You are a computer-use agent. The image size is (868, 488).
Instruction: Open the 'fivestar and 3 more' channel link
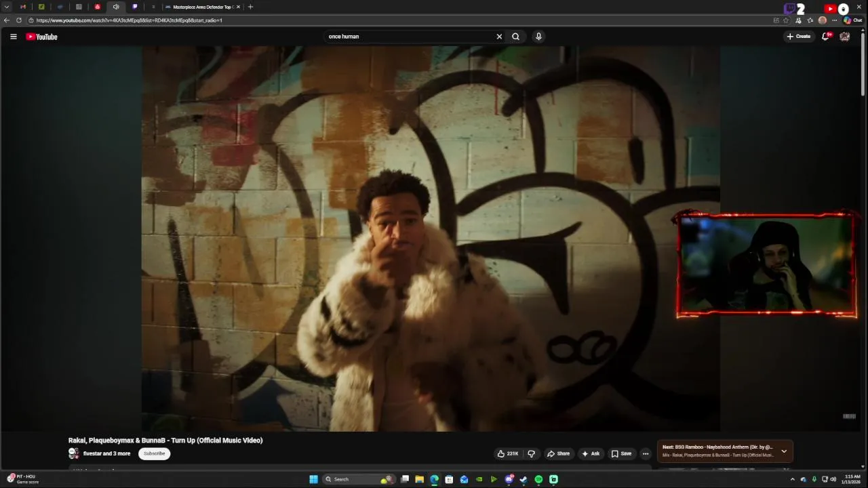point(106,453)
